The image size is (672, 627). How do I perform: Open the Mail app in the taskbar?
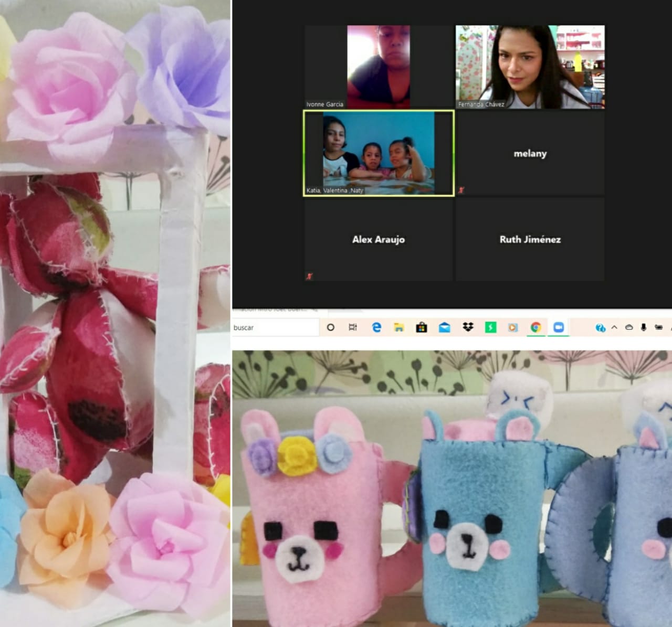point(444,327)
